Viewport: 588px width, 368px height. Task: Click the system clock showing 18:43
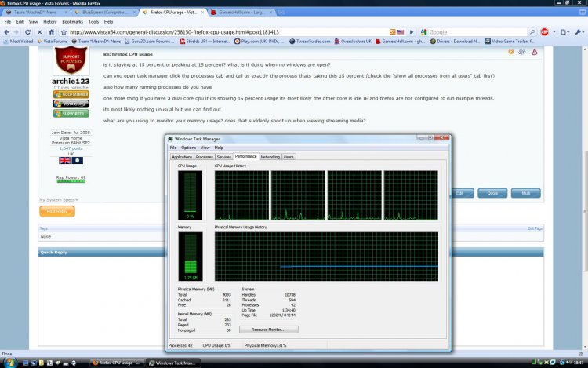579,363
